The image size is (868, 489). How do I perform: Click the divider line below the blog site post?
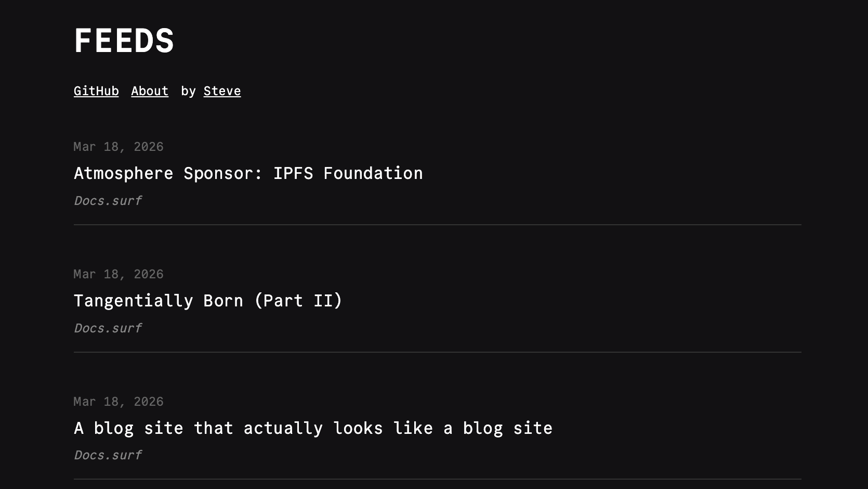(437, 479)
